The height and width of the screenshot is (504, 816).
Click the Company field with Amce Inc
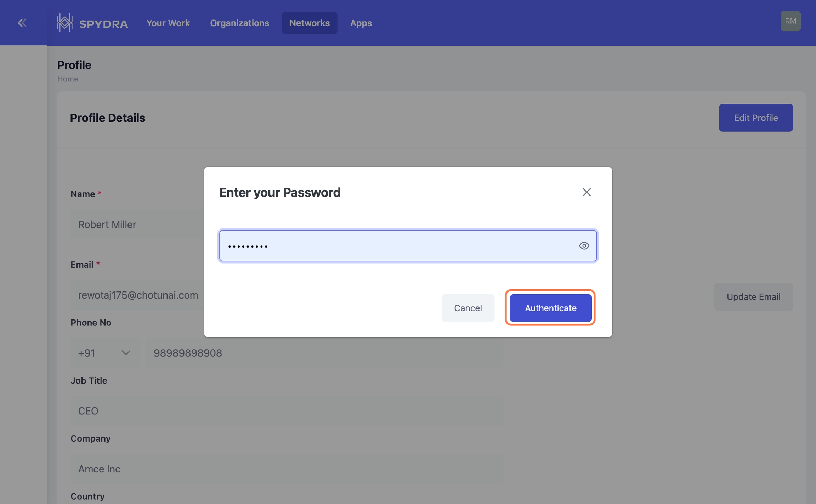tap(286, 469)
